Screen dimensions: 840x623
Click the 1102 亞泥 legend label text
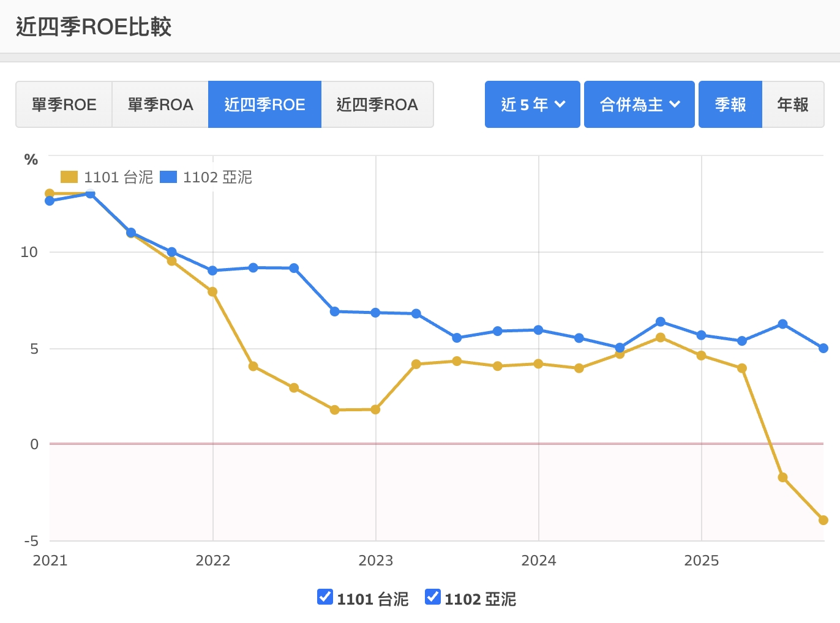pos(217,177)
